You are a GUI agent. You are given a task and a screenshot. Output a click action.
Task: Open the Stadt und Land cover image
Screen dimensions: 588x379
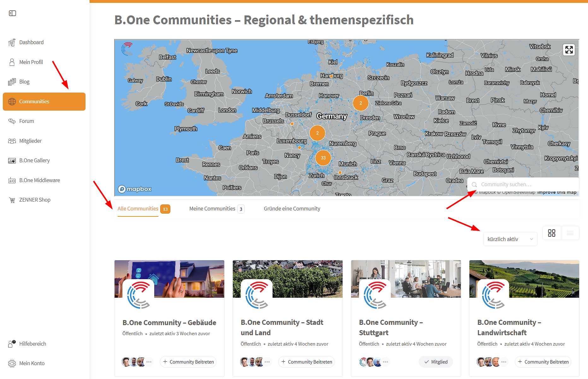click(x=288, y=279)
